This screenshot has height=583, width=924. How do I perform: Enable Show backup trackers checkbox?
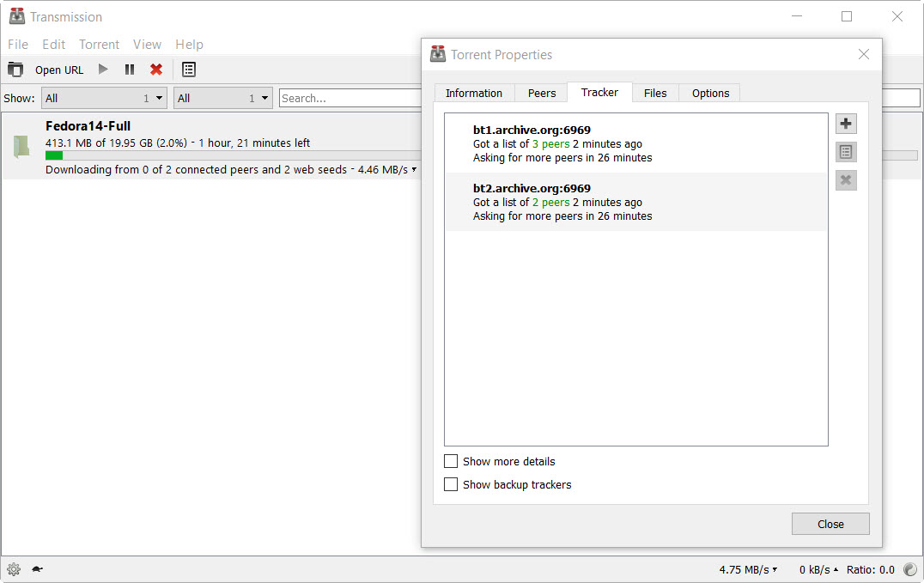[x=451, y=484]
